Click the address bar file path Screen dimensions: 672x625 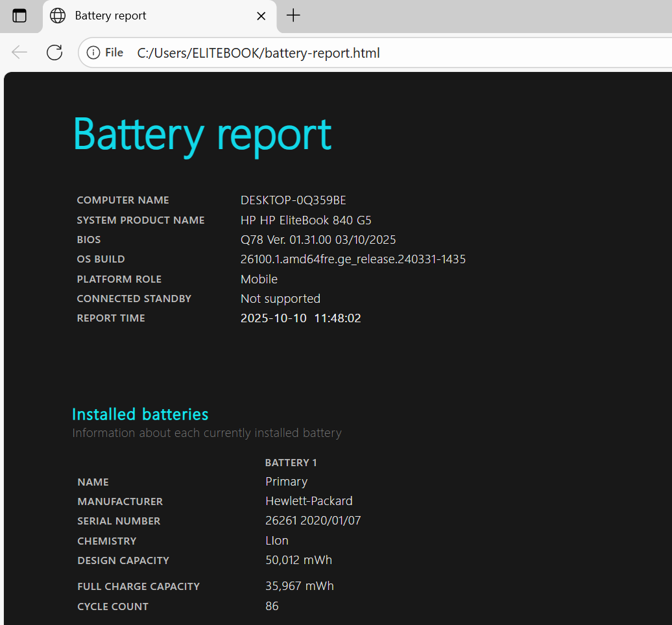[x=258, y=53]
